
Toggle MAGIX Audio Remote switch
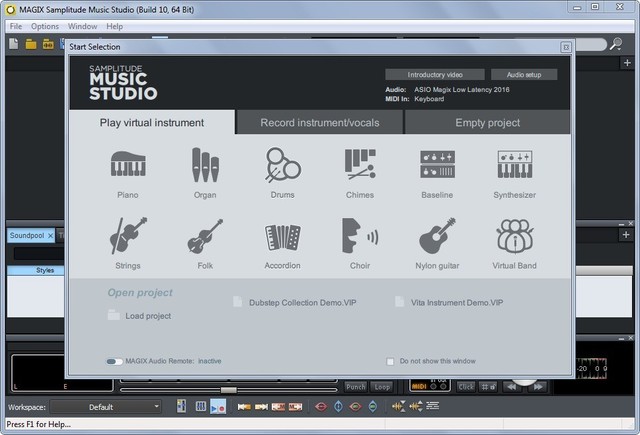tap(114, 361)
